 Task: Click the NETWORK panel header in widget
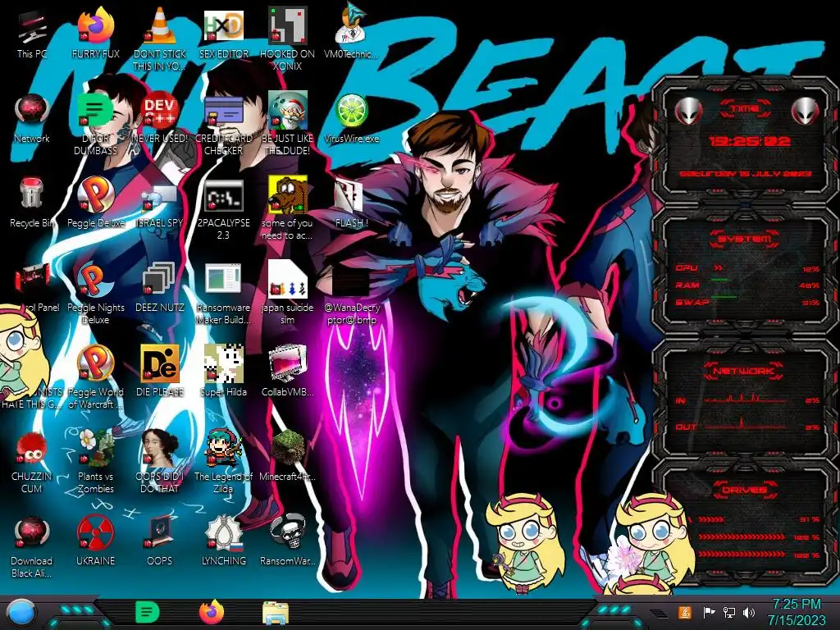pyautogui.click(x=744, y=371)
